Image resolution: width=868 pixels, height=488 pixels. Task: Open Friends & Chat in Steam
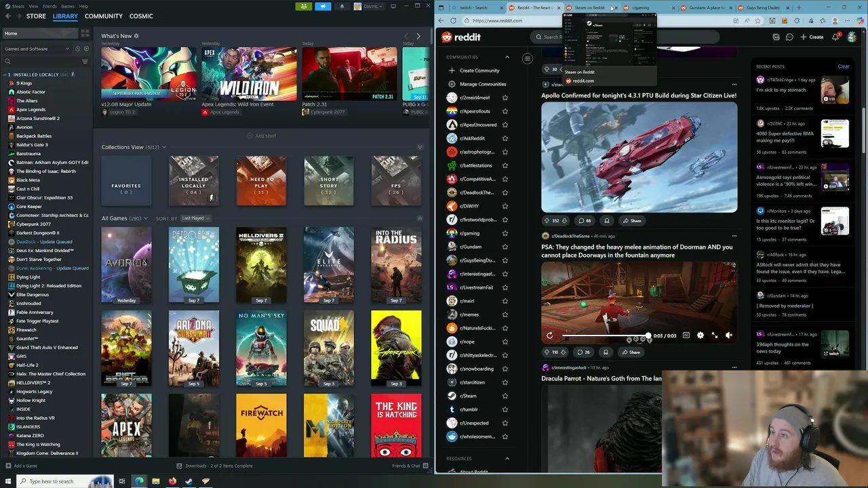pyautogui.click(x=410, y=466)
